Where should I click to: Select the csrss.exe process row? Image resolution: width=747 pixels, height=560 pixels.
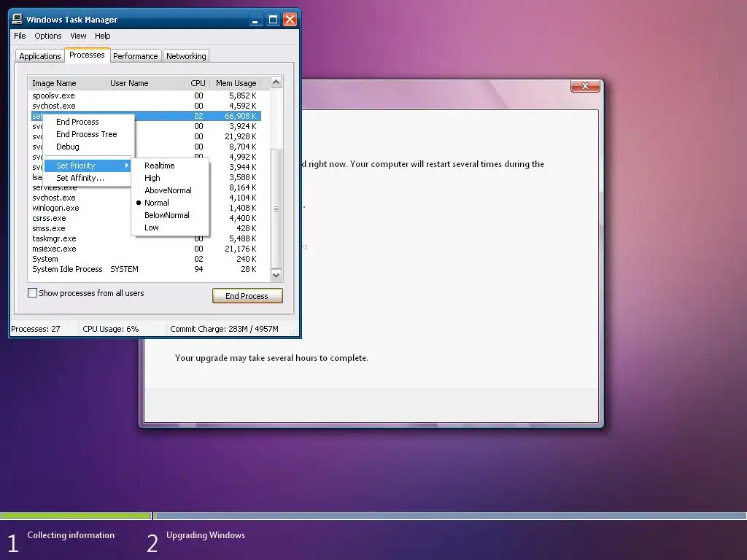point(146,218)
